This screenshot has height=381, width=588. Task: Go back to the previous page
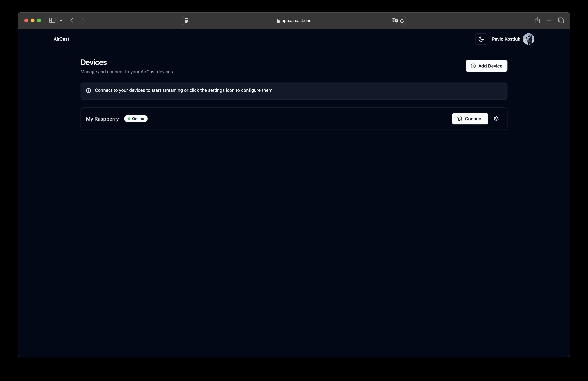click(x=72, y=20)
